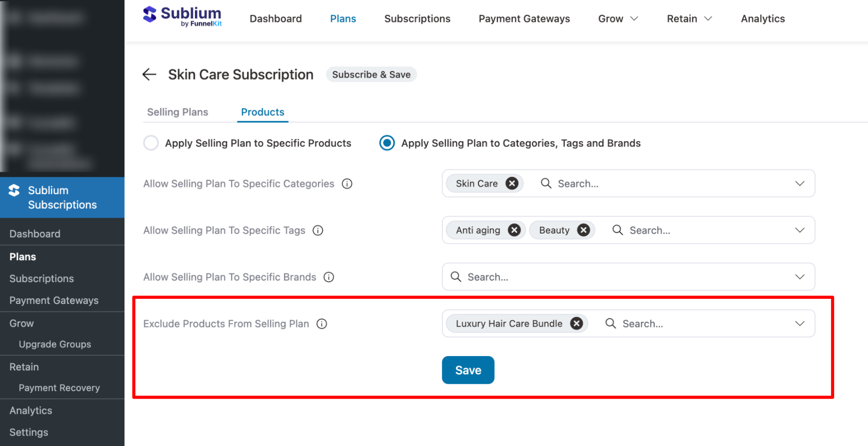Remove the Anti aging tag
Image resolution: width=868 pixels, height=446 pixels.
pyautogui.click(x=514, y=230)
